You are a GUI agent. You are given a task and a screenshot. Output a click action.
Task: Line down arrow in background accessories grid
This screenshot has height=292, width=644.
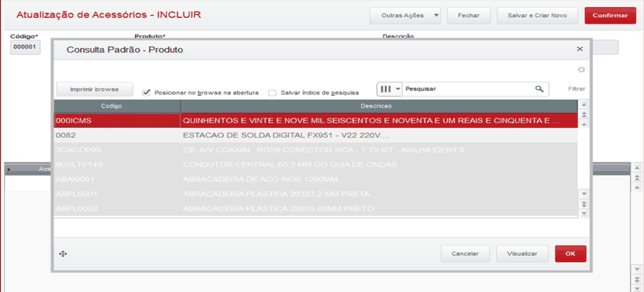click(x=636, y=269)
